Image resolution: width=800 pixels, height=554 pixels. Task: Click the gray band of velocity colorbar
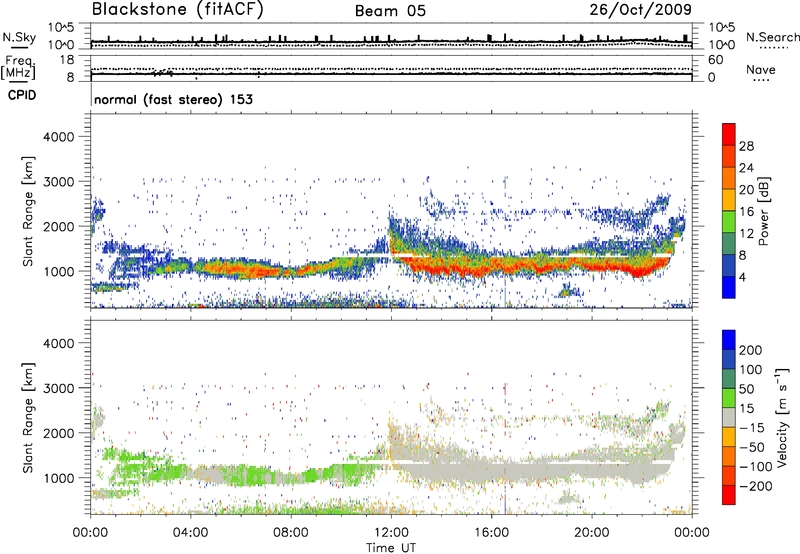click(x=729, y=418)
